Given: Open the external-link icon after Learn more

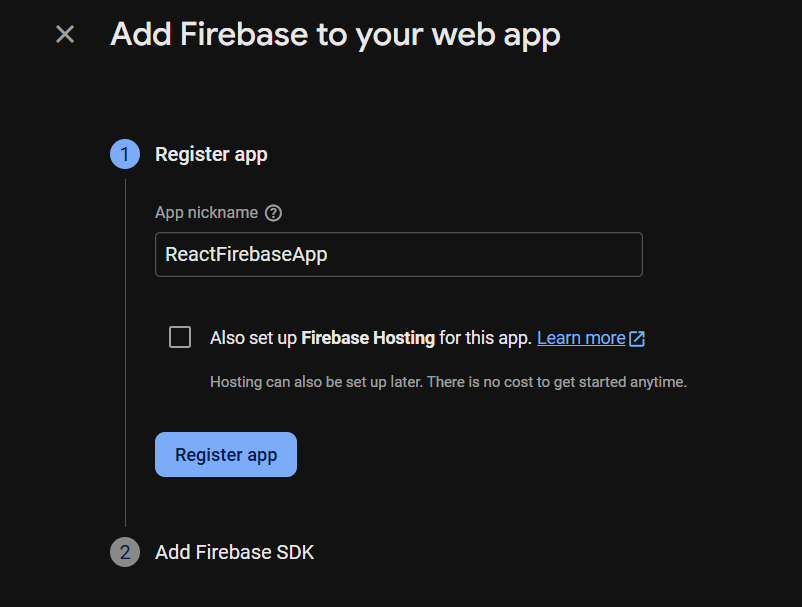Looking at the screenshot, I should [637, 339].
